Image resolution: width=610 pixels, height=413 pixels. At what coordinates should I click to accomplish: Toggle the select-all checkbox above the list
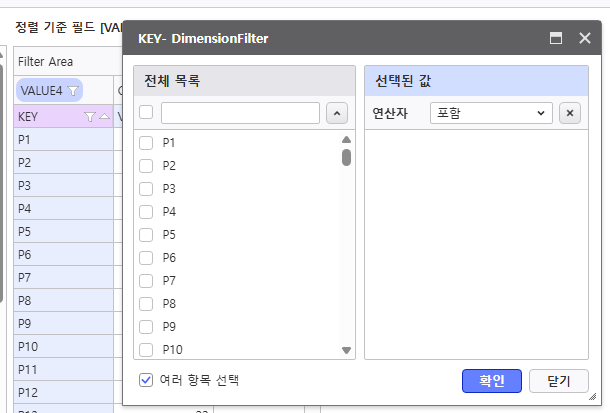tap(146, 112)
